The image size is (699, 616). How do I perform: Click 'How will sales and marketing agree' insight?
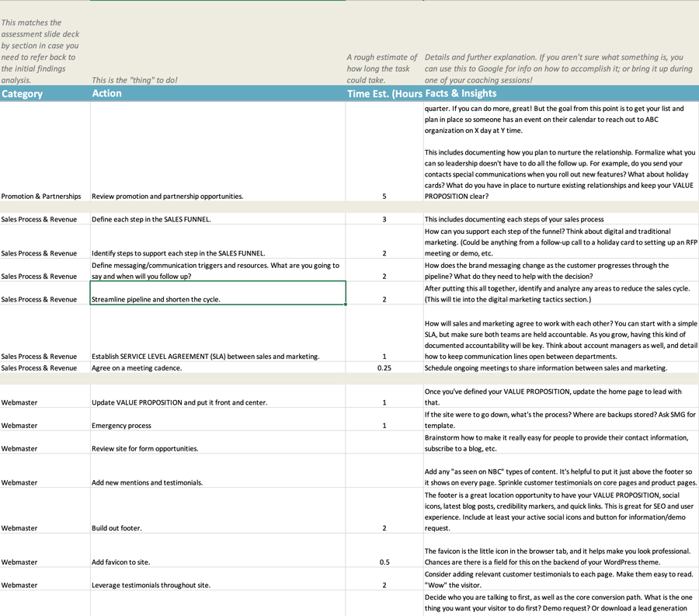(x=561, y=333)
